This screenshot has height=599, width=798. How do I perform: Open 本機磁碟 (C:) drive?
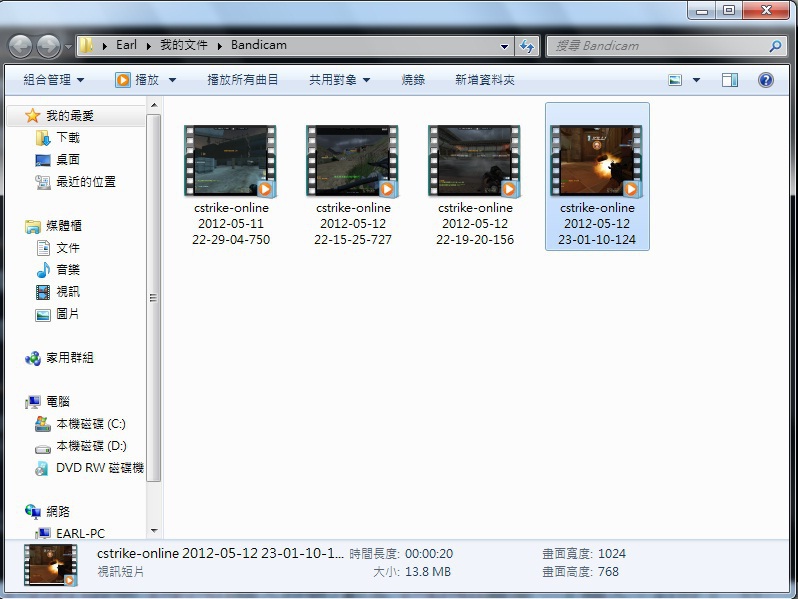click(91, 424)
